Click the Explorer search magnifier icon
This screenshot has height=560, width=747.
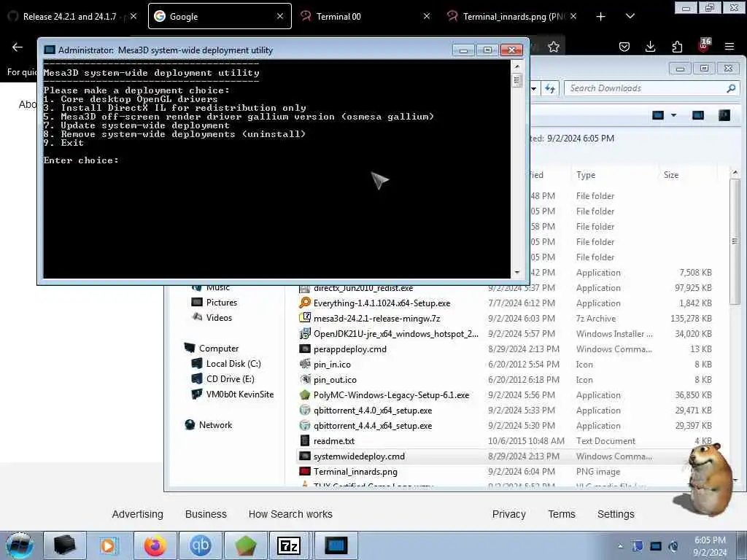pos(731,88)
